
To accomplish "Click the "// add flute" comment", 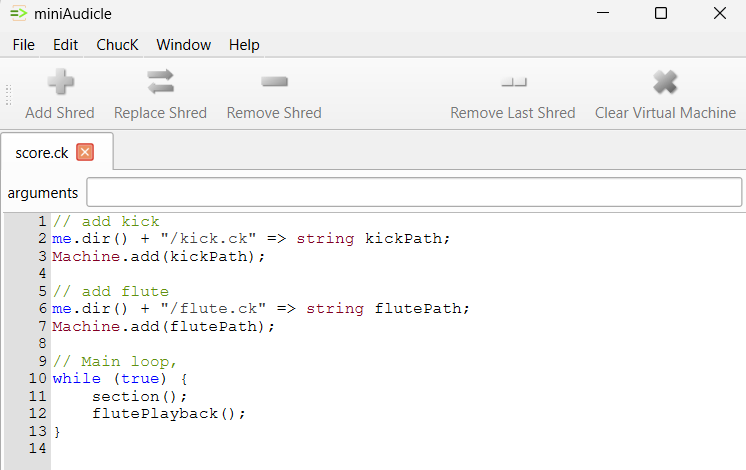I will tap(111, 291).
